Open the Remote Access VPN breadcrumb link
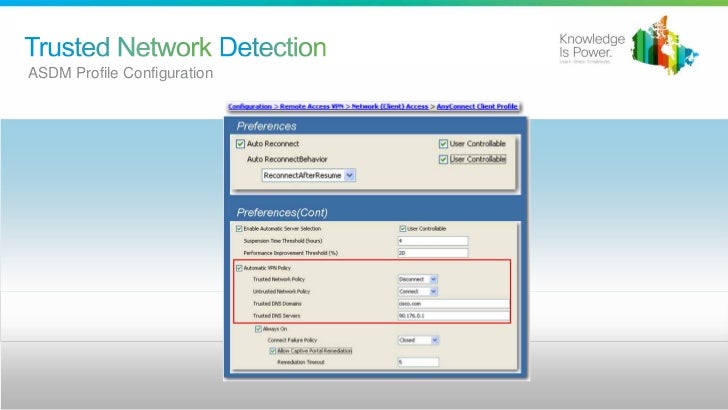The width and height of the screenshot is (728, 410). (312, 106)
